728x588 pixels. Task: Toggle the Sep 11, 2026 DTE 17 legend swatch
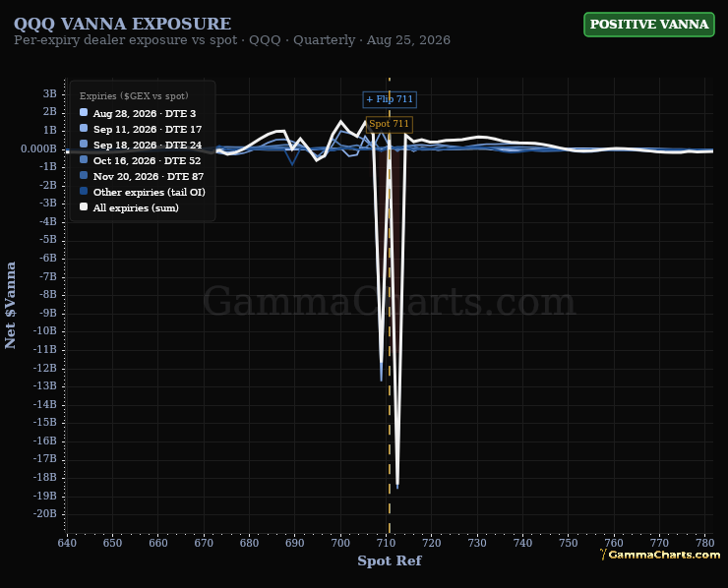[84, 128]
